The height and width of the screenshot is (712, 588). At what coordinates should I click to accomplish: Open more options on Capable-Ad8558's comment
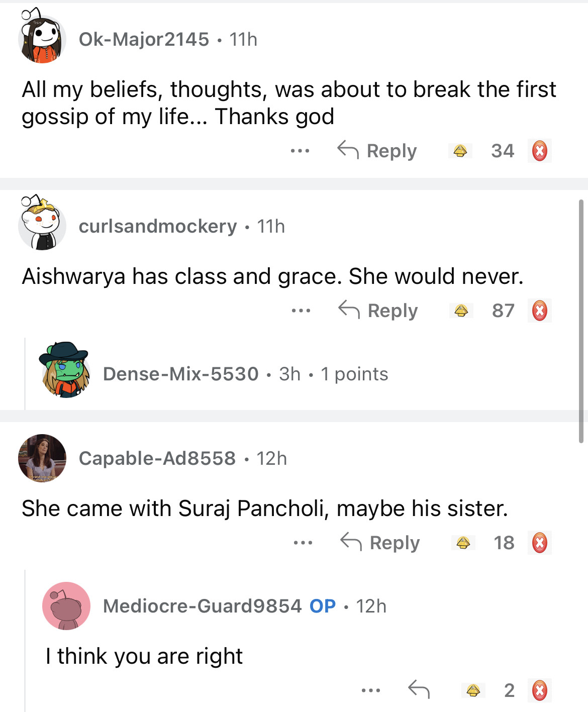point(303,543)
